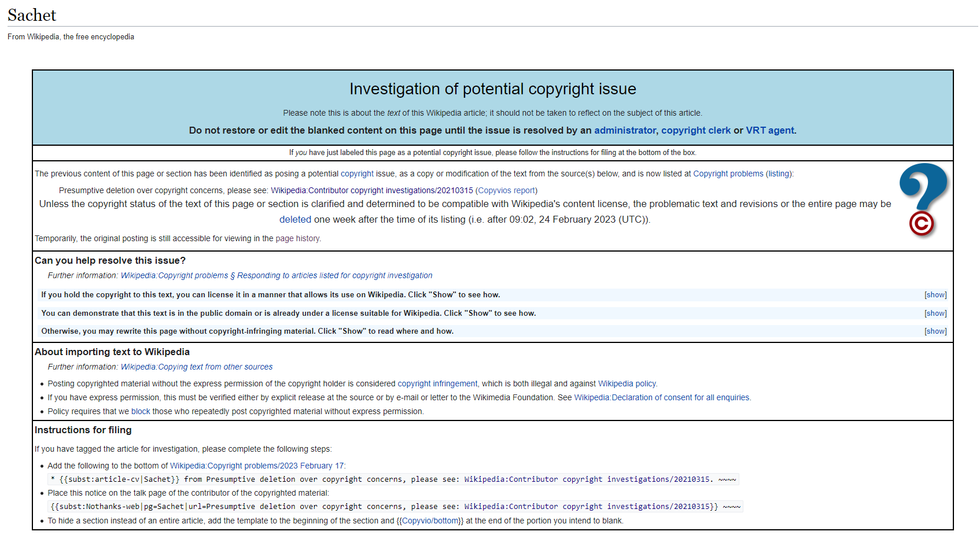Open the listing link
Screen dimensions: 980x535
pyautogui.click(x=778, y=174)
